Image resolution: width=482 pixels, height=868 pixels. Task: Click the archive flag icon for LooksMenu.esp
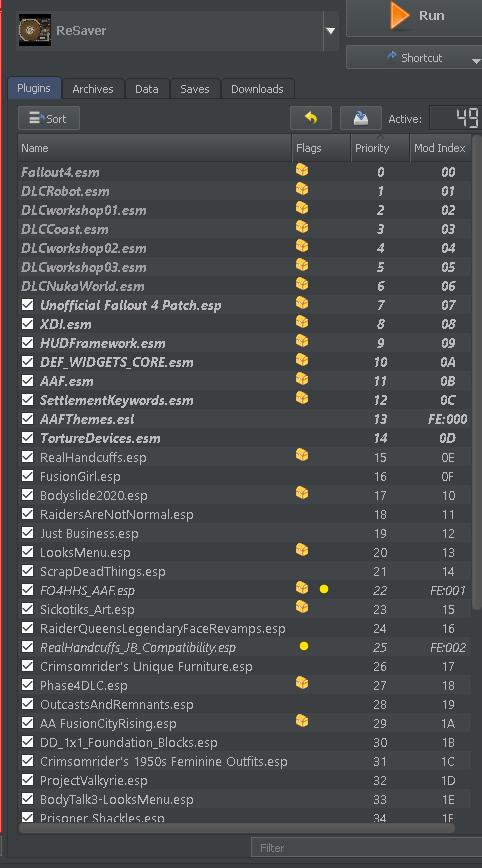pyautogui.click(x=302, y=550)
